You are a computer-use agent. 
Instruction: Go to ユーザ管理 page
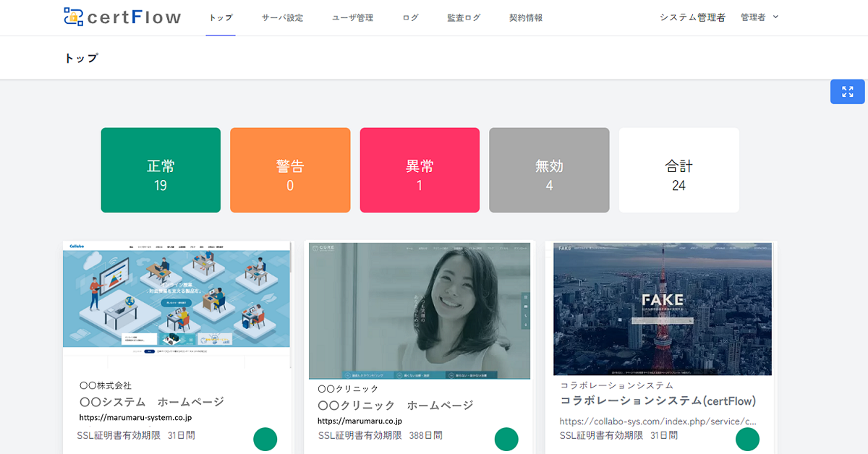click(352, 18)
